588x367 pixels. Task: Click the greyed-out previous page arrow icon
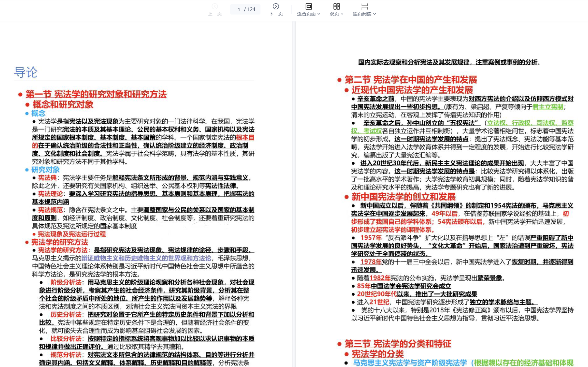pyautogui.click(x=215, y=6)
